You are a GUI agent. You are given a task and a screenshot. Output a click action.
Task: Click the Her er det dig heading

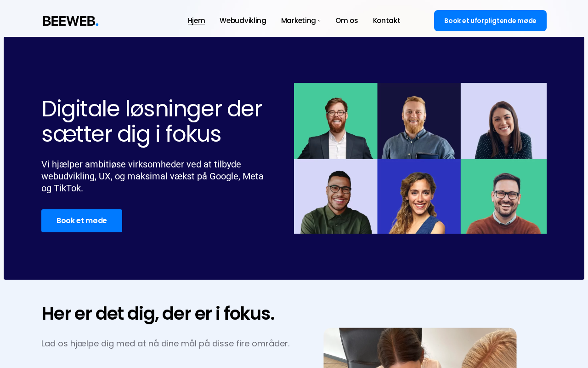tap(158, 314)
